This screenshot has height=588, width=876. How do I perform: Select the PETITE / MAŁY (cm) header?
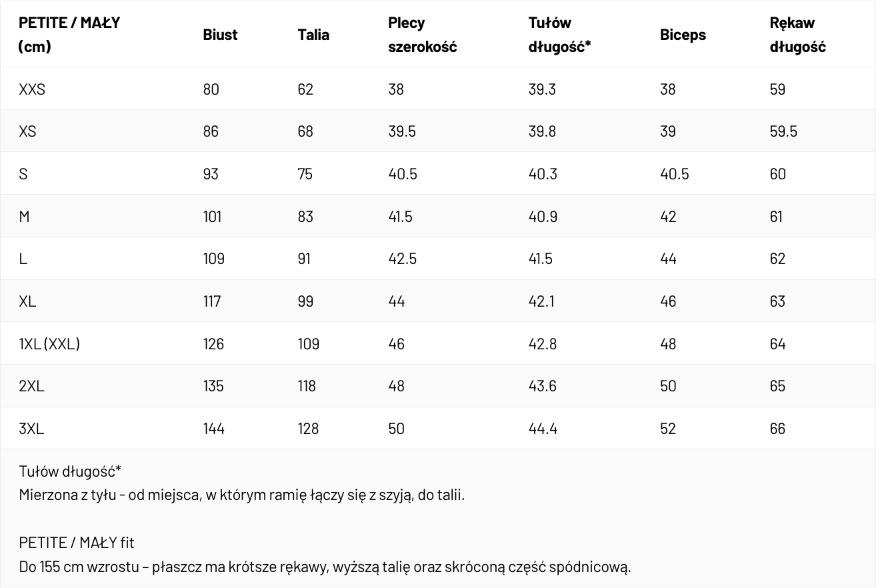(69, 35)
